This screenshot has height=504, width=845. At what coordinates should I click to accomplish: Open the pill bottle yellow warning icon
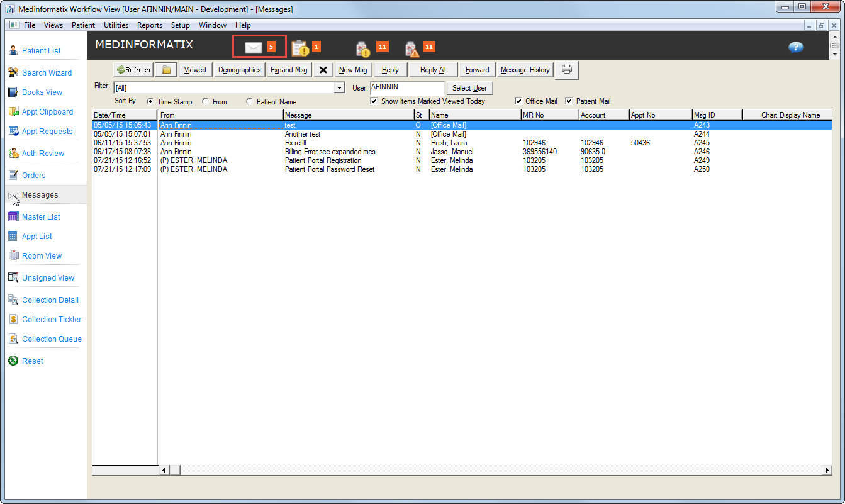coord(363,48)
